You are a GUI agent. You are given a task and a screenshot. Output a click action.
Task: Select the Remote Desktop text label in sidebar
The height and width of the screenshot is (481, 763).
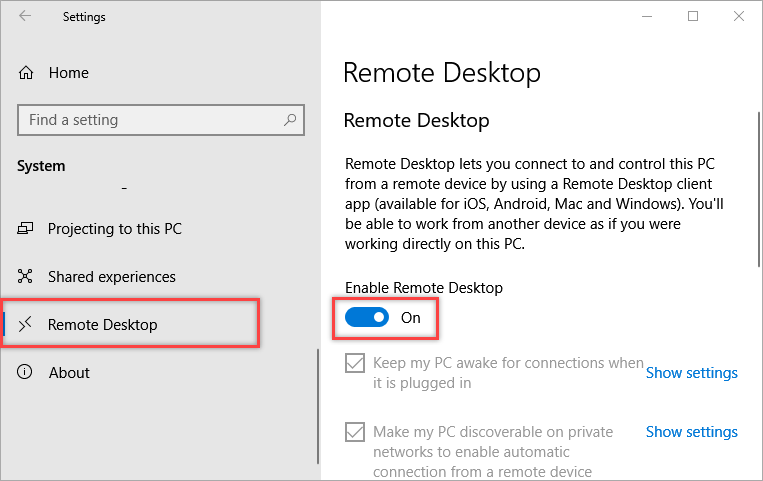(x=102, y=325)
